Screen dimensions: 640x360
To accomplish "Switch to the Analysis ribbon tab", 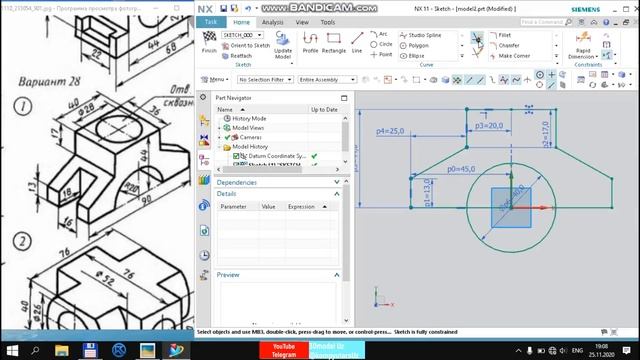I will coord(273,22).
